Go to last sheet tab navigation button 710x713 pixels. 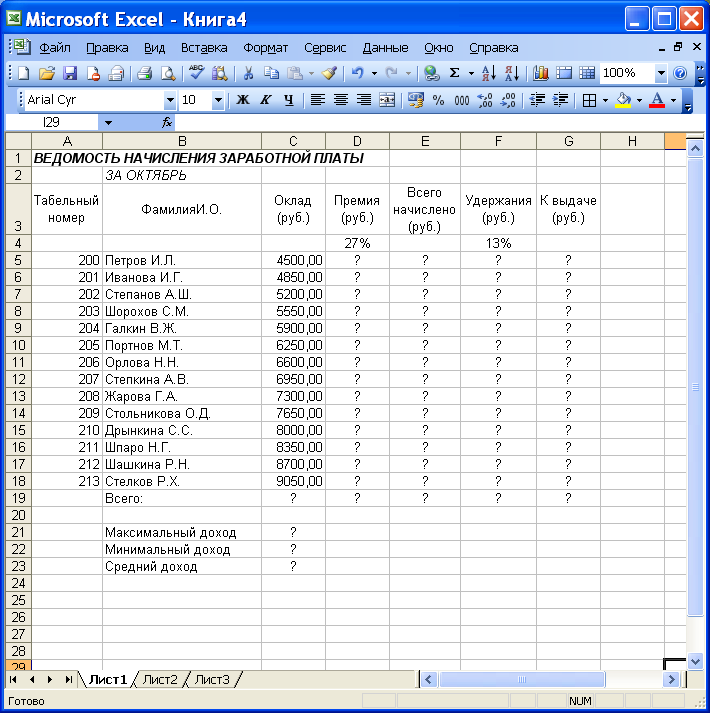pos(68,679)
